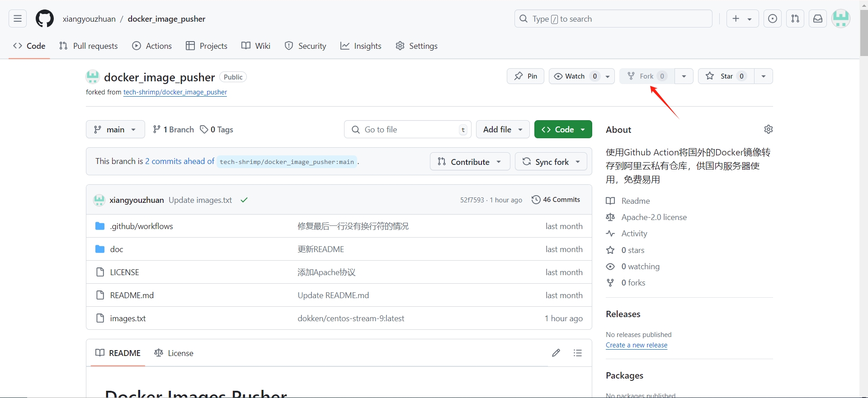Expand the main branch dropdown
The image size is (868, 398).
[x=115, y=130]
